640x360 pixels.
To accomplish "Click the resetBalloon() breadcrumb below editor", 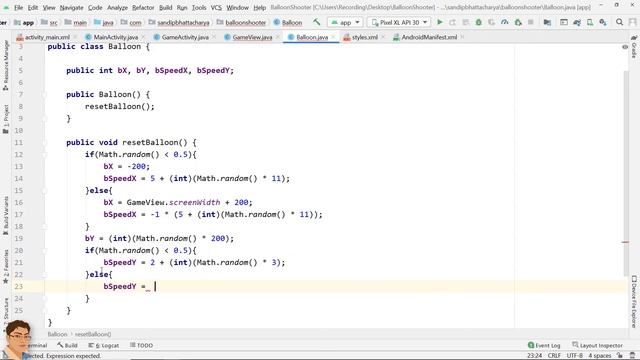I will pyautogui.click(x=93, y=334).
